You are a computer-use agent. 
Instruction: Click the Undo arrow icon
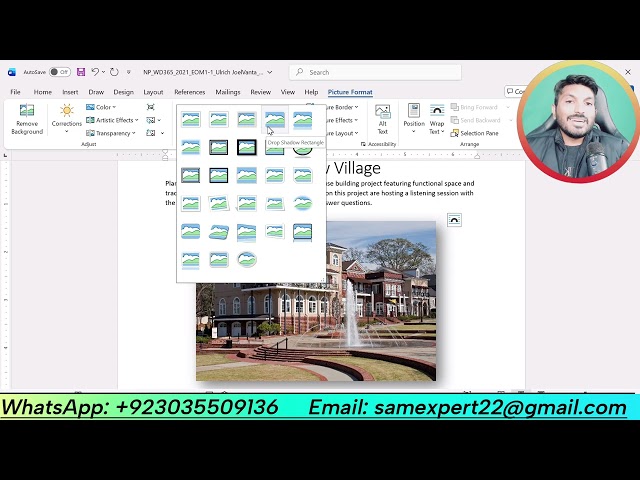click(95, 72)
